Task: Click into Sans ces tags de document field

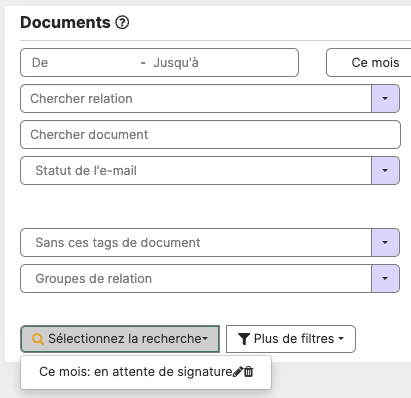Action: click(196, 242)
